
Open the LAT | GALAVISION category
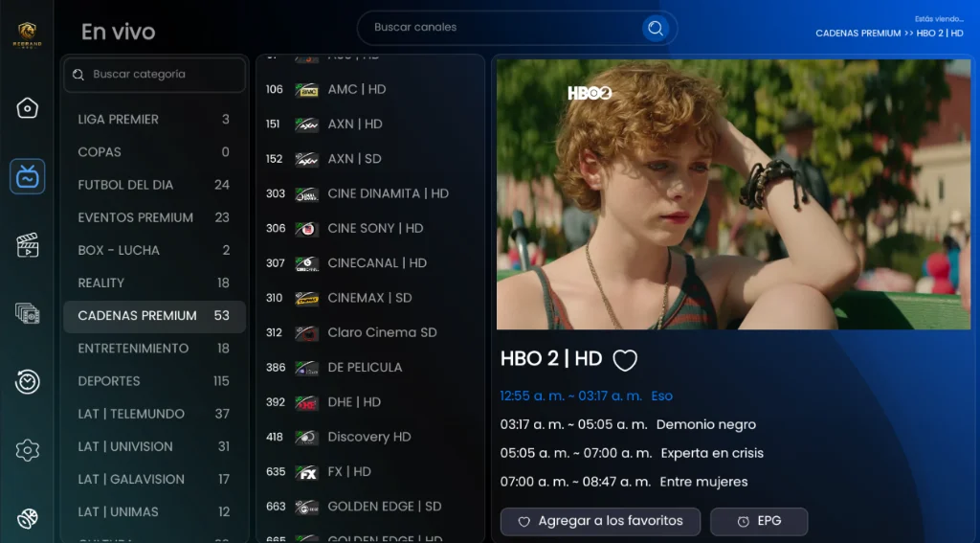tap(154, 479)
